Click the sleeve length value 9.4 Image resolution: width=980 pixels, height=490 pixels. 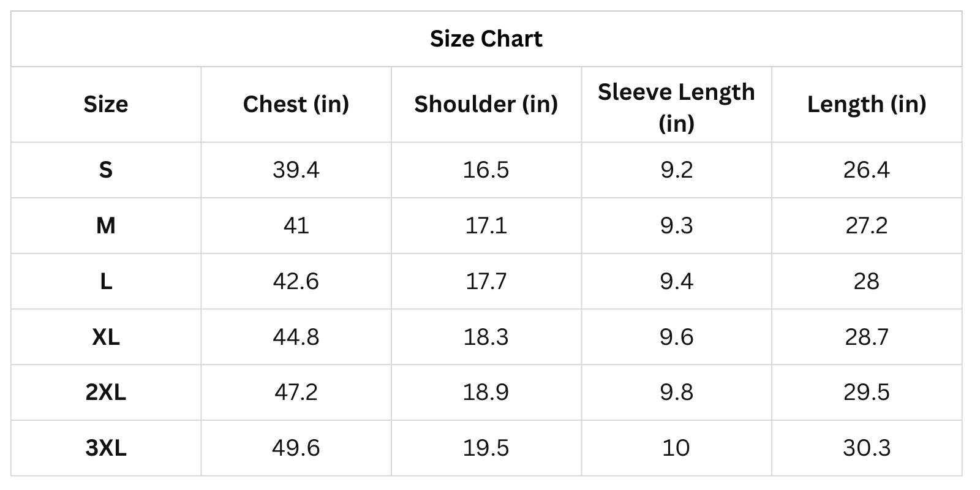676,281
